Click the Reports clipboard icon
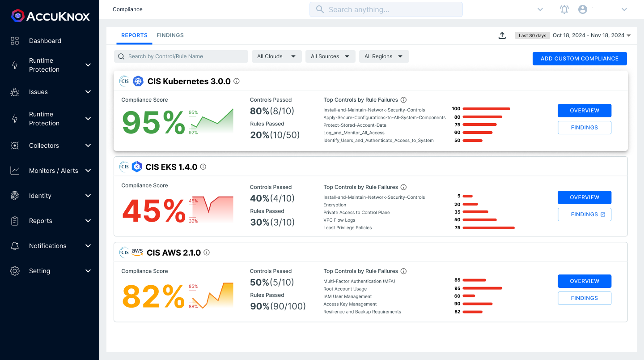The width and height of the screenshot is (644, 360). 15,221
